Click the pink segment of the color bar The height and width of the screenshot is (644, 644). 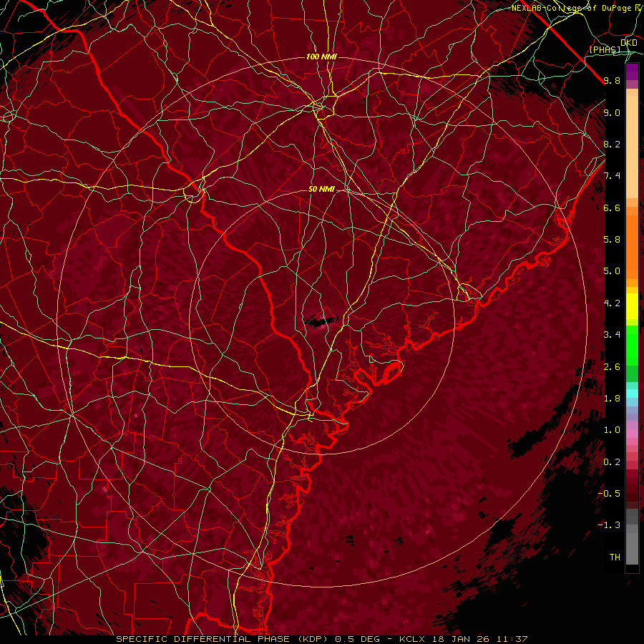coord(632,434)
